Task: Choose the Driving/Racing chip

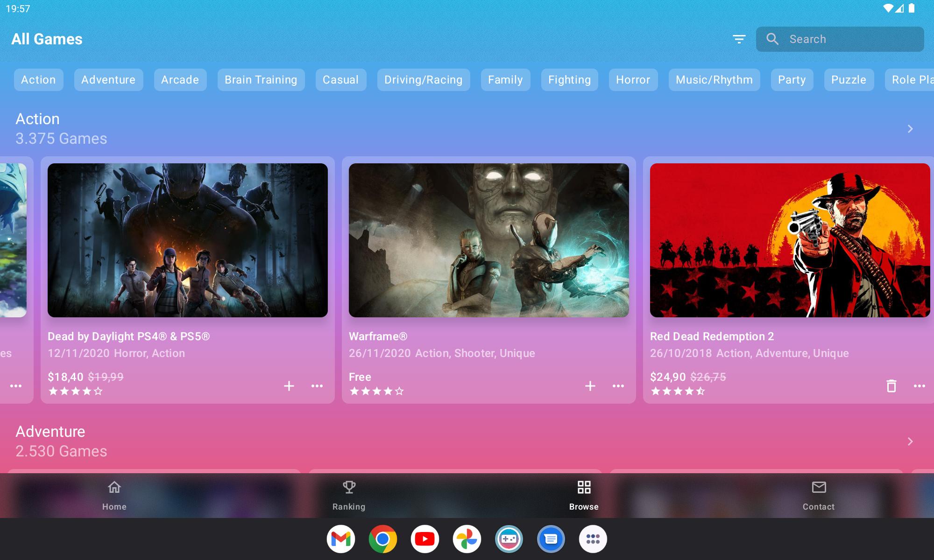Action: (424, 80)
